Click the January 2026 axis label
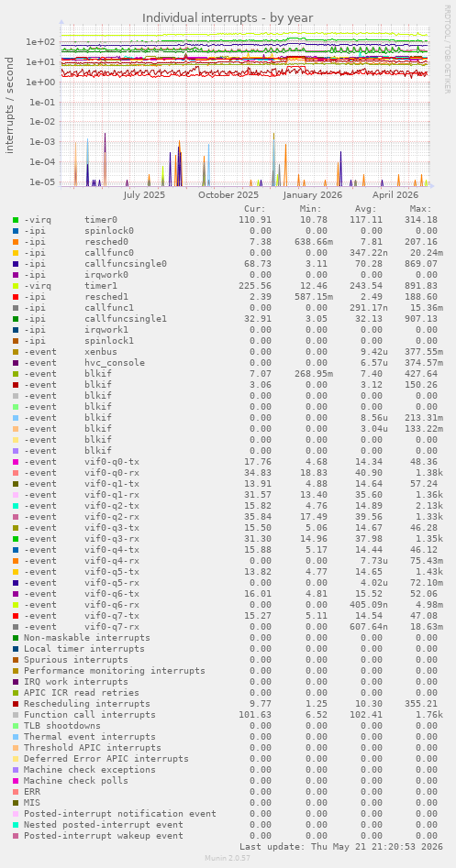456x868 pixels. (x=313, y=195)
